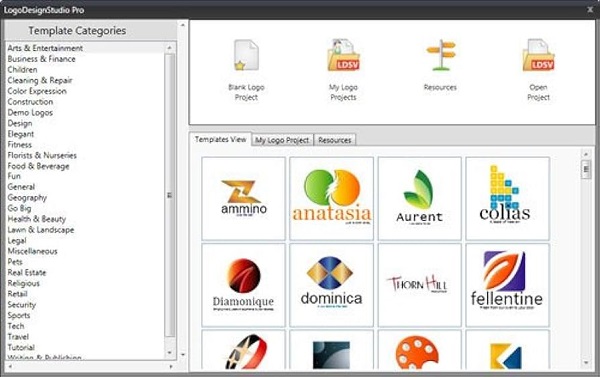Click the Open Project LDSV icon

pyautogui.click(x=538, y=55)
